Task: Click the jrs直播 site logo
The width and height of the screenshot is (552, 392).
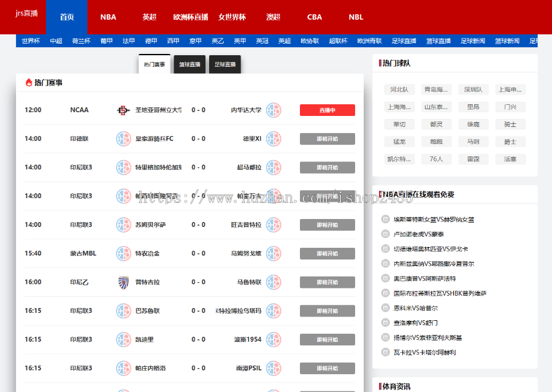Action: click(x=26, y=13)
